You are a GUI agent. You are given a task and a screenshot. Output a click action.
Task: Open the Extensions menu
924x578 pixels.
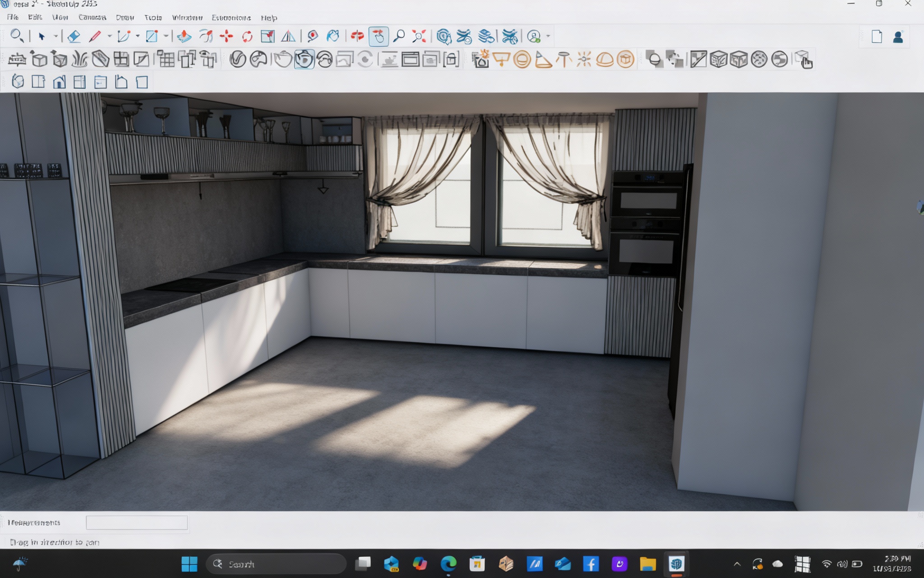(231, 18)
